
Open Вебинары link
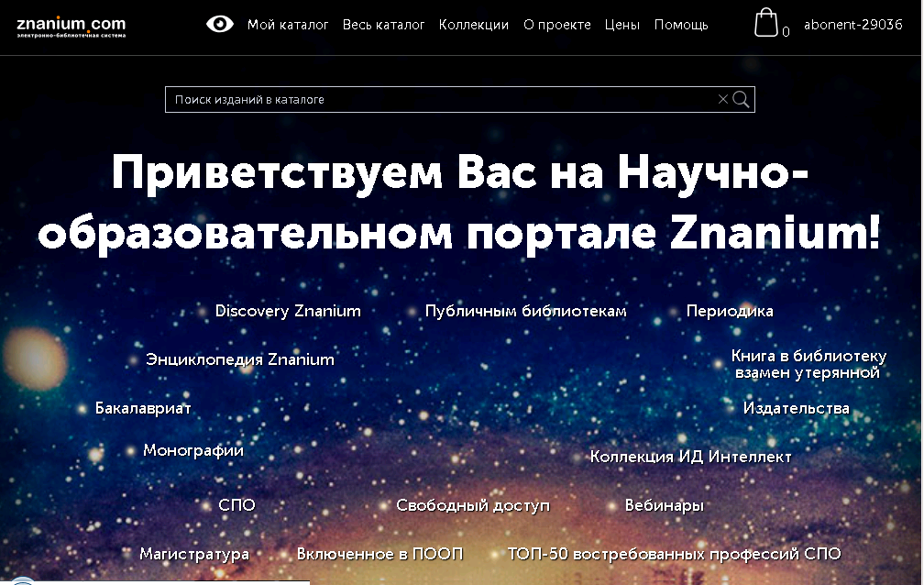[x=664, y=505]
